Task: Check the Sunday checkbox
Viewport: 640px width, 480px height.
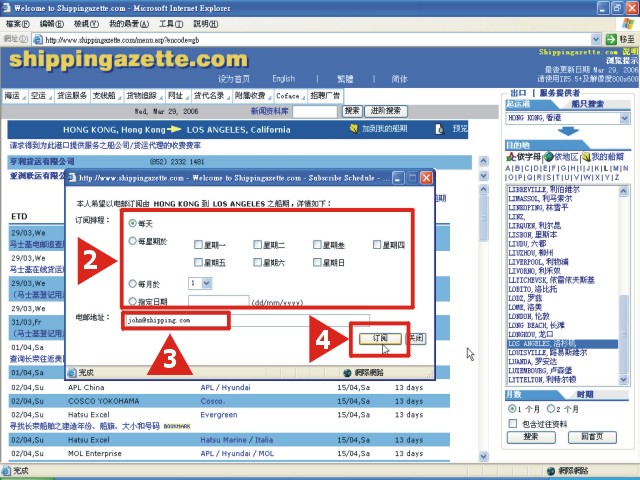Action: point(317,262)
